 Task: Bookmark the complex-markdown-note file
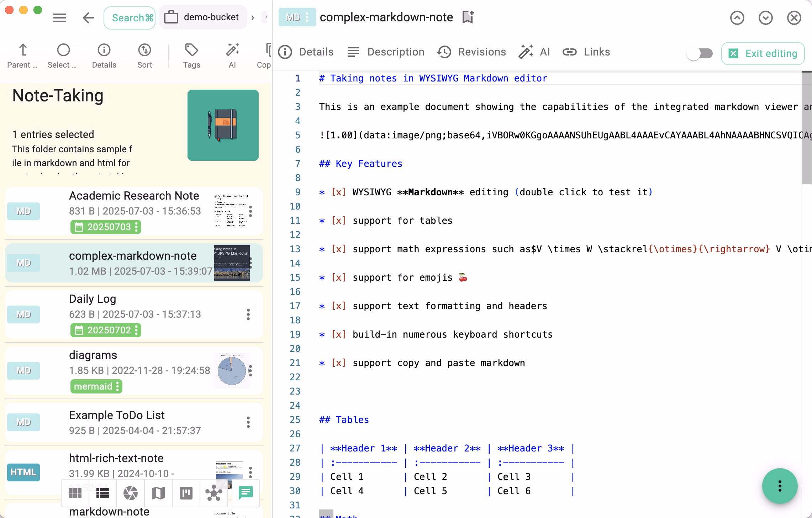tap(467, 17)
